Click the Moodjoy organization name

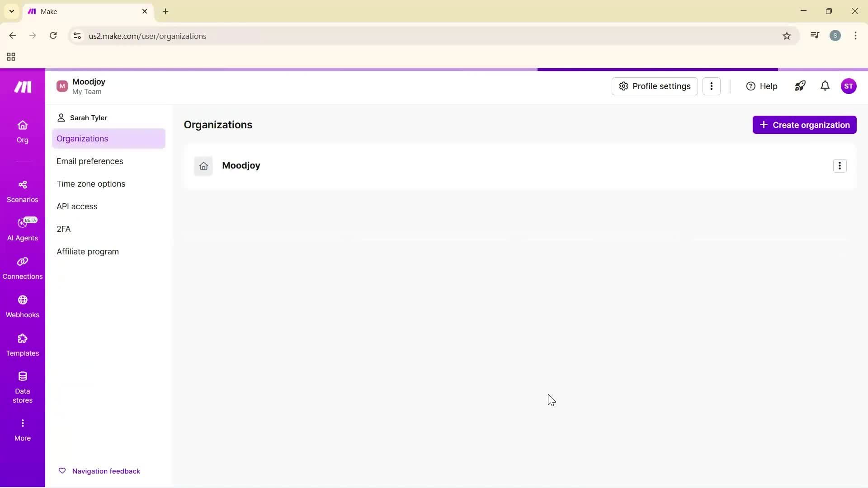pyautogui.click(x=241, y=165)
